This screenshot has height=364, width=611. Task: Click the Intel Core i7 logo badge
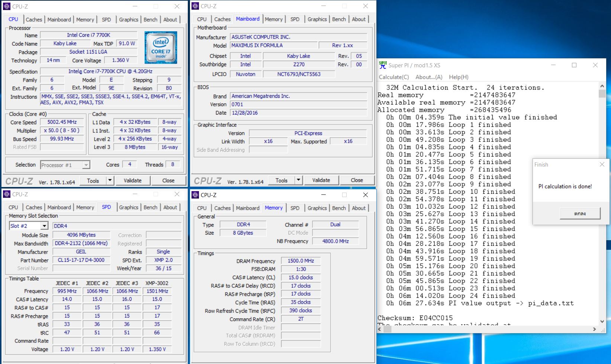(161, 47)
